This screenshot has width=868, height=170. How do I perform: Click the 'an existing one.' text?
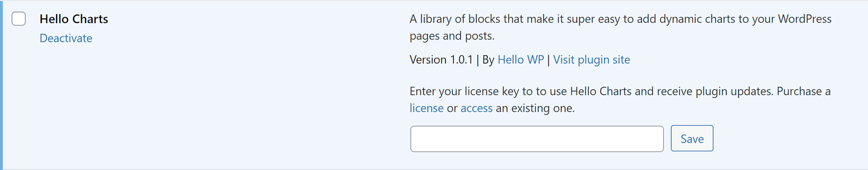click(x=535, y=108)
